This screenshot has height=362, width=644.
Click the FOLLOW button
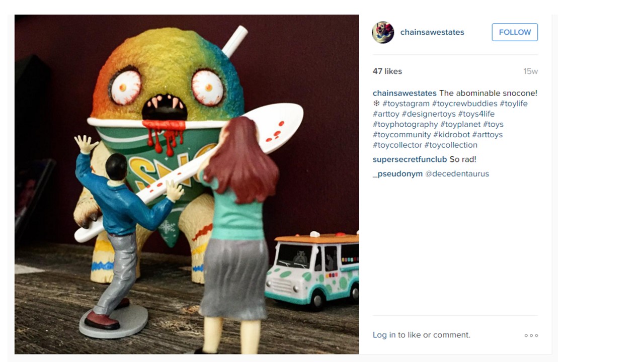click(x=515, y=32)
